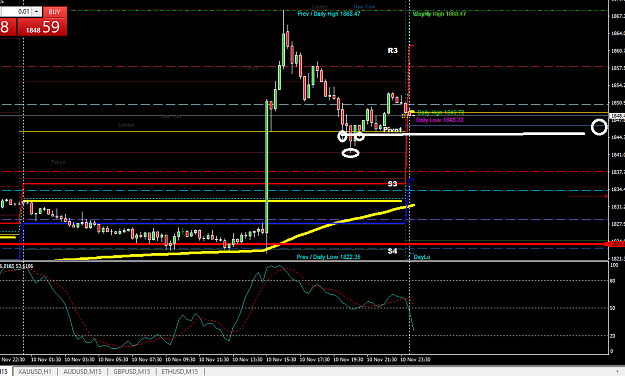Click the '10 Nov 13:30' time axis label

248,360
